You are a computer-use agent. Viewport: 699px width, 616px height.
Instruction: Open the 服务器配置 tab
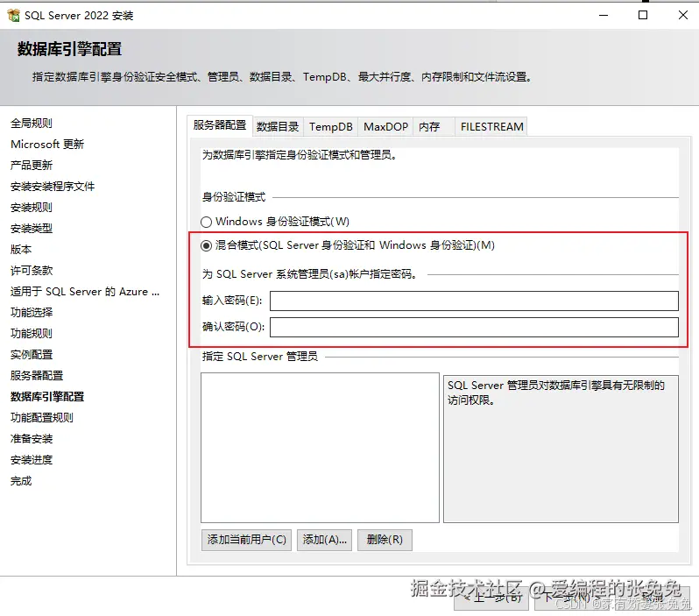pyautogui.click(x=220, y=125)
